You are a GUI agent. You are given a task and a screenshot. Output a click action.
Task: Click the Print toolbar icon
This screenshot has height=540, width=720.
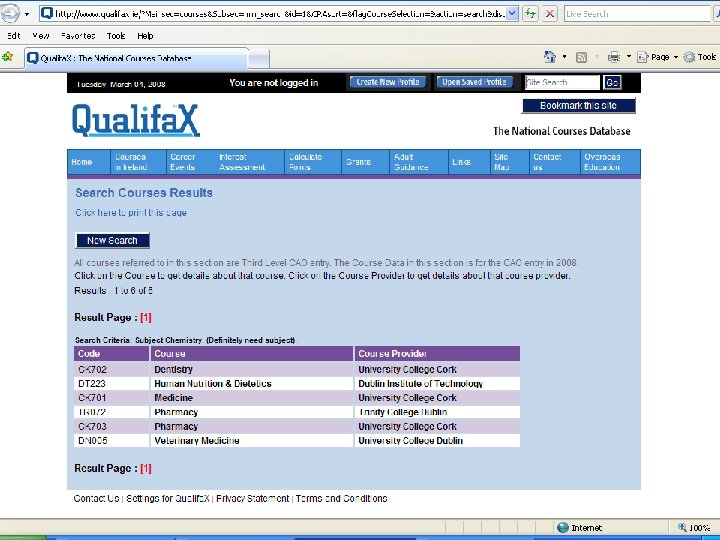(x=614, y=57)
